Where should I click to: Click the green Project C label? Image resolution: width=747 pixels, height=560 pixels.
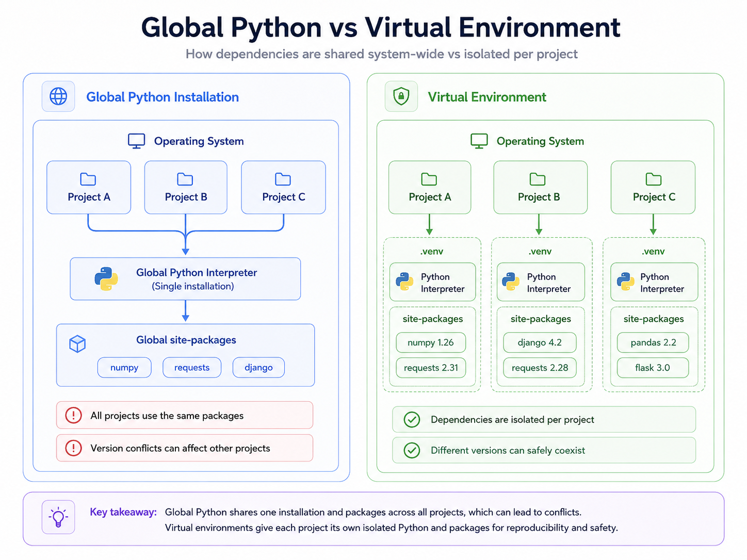654,197
